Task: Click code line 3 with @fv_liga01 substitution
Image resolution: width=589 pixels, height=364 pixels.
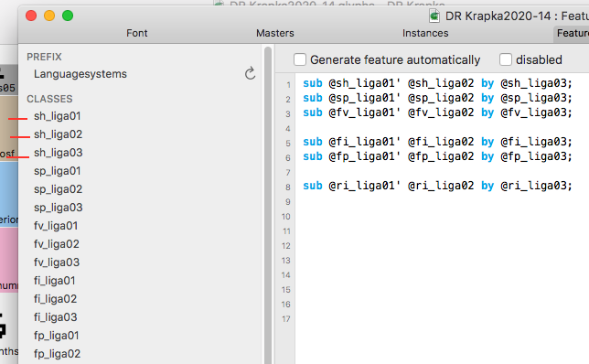Action: click(x=437, y=112)
